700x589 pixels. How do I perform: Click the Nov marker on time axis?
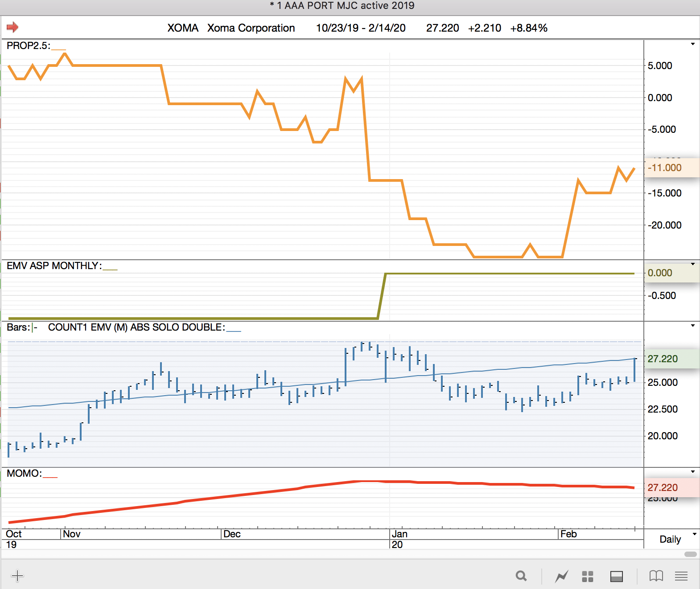72,534
